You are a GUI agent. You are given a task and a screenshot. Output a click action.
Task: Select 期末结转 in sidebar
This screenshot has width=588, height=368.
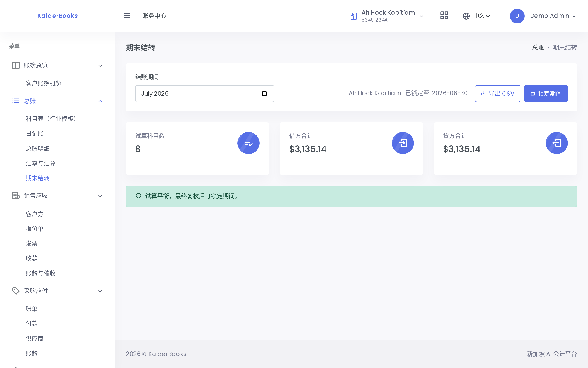pos(38,178)
